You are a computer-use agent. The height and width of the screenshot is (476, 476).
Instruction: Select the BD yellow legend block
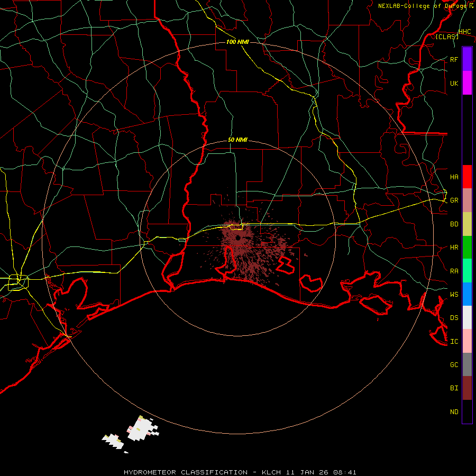tap(467, 224)
